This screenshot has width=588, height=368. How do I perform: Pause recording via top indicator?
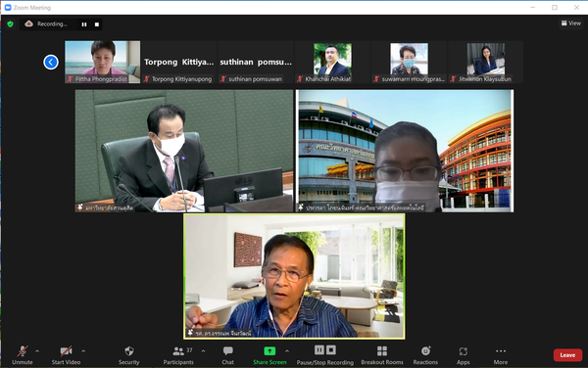(x=84, y=24)
